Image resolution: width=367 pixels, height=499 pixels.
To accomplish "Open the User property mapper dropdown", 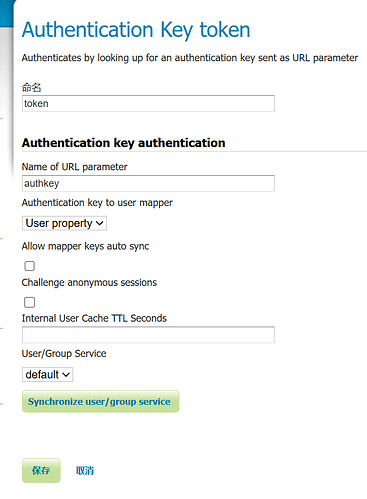I will coord(64,223).
